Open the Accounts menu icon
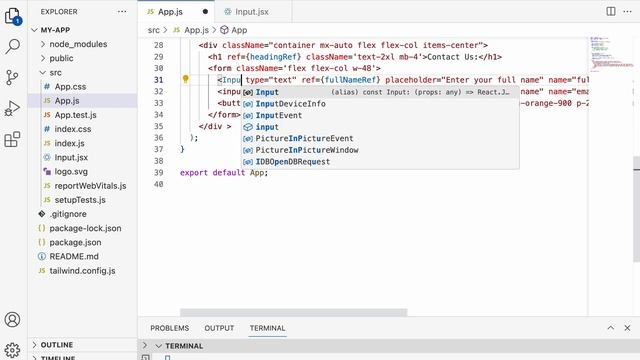This screenshot has width=640, height=360. click(x=13, y=319)
